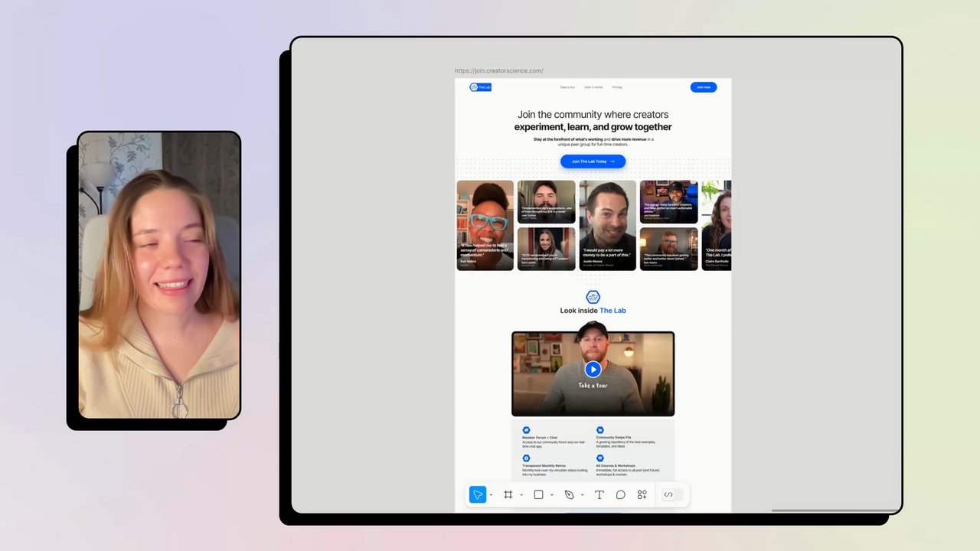Select the Kat Vellos testimonial card

tap(485, 225)
